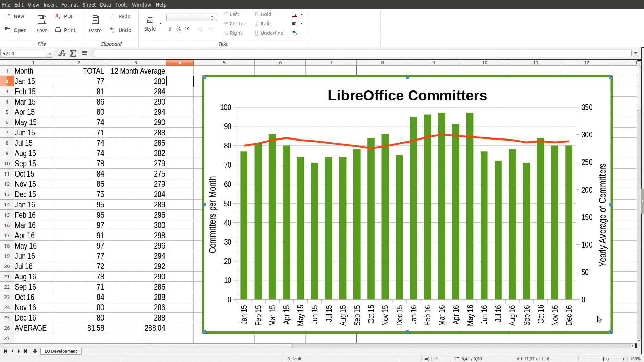Image resolution: width=644 pixels, height=362 pixels.
Task: Click the equals Function icon
Action: pyautogui.click(x=84, y=53)
